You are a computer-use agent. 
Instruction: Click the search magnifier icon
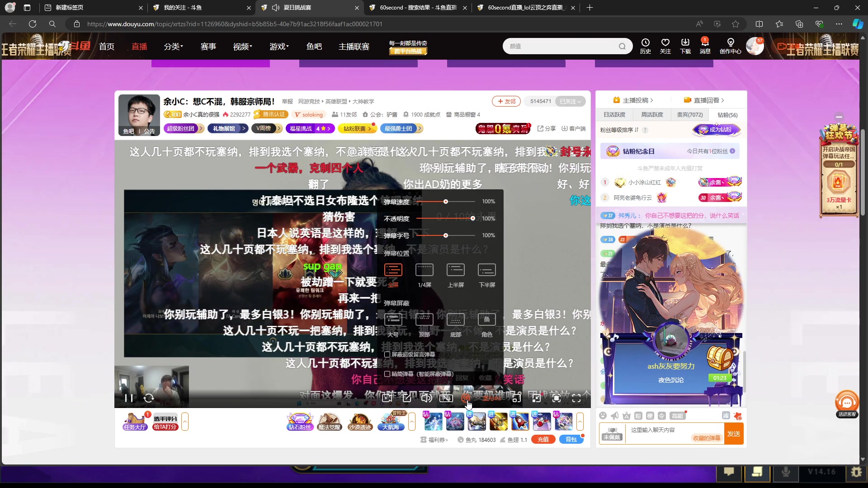coord(623,46)
